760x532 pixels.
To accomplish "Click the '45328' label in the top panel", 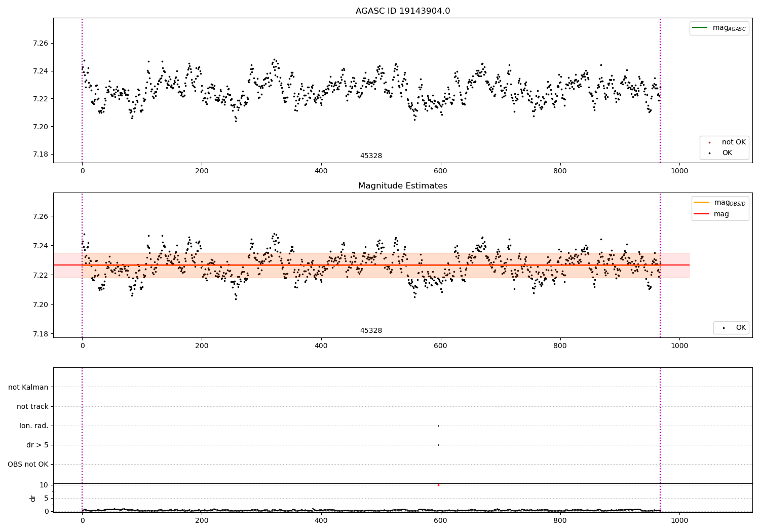I will (371, 156).
